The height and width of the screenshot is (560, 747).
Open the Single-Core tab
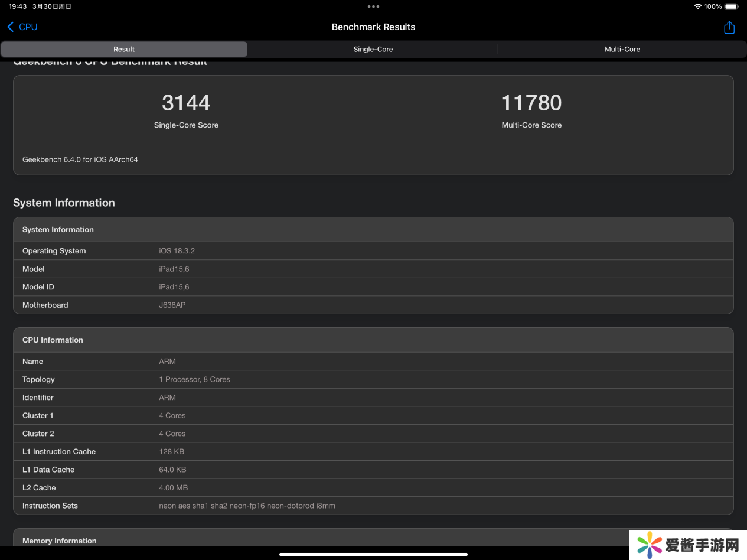pos(373,50)
